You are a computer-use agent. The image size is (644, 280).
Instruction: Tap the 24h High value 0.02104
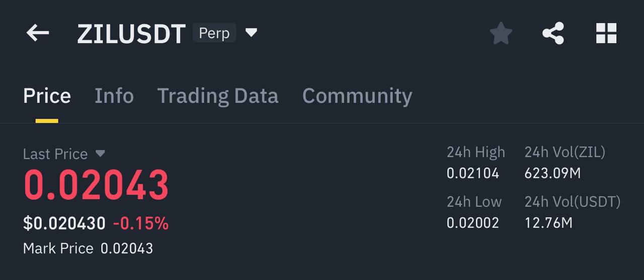point(473,174)
